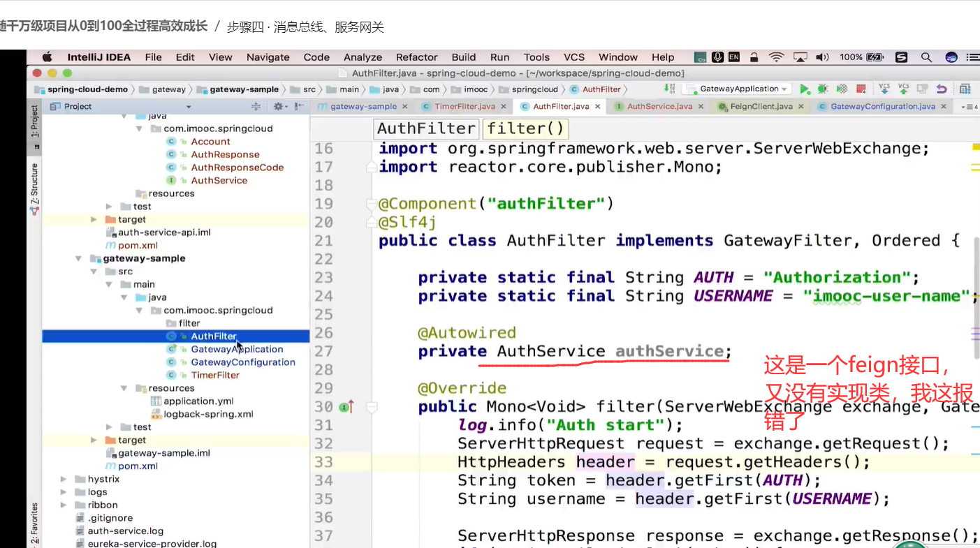Switch to the TimerFilter.java tab
Image resolution: width=980 pixels, height=548 pixels.
pos(465,107)
